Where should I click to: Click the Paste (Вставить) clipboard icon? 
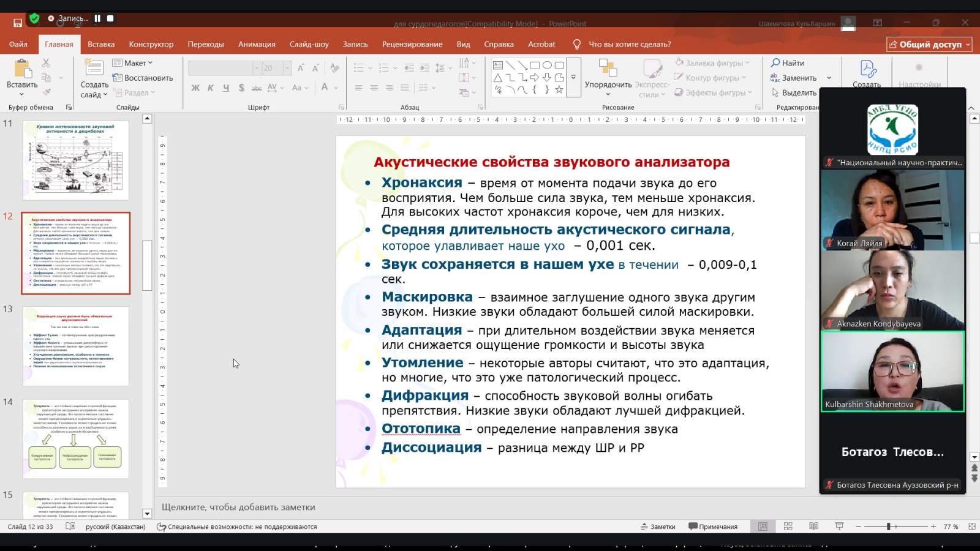click(x=22, y=69)
